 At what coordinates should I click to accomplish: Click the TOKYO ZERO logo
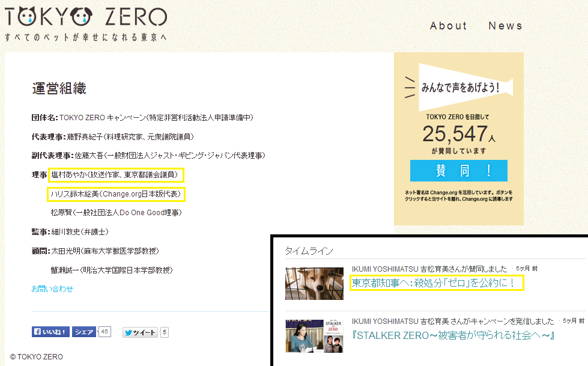(86, 17)
